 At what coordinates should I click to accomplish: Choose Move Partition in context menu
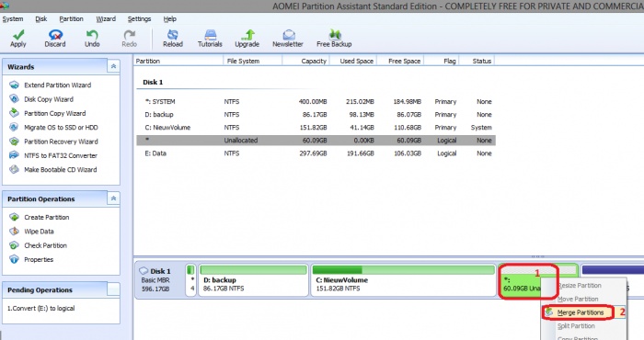click(x=578, y=299)
